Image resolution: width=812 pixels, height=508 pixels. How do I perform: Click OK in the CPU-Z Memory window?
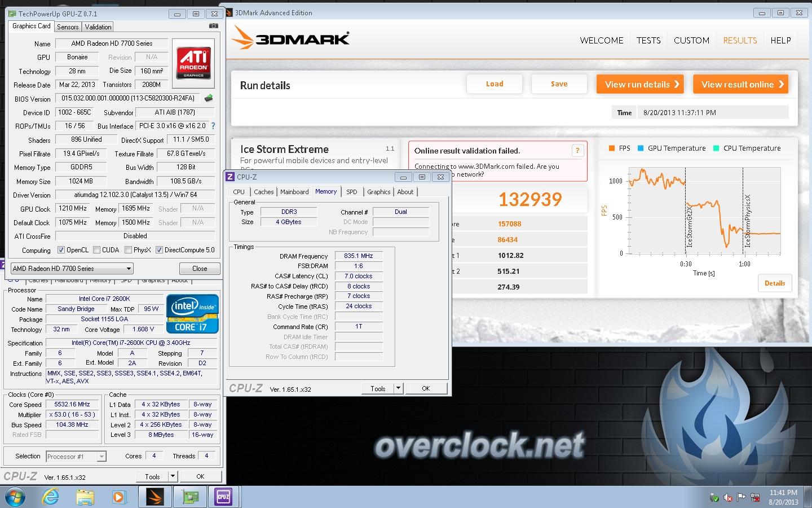click(426, 388)
